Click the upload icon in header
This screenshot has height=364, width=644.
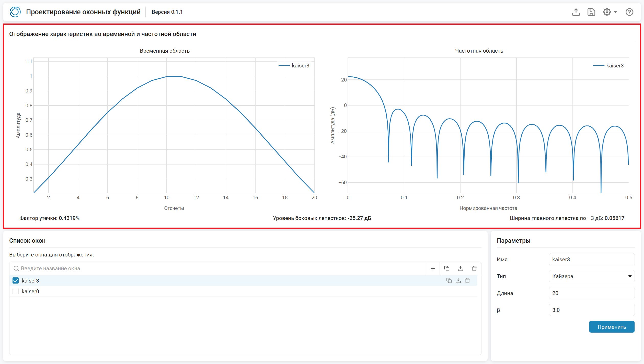[x=576, y=12]
